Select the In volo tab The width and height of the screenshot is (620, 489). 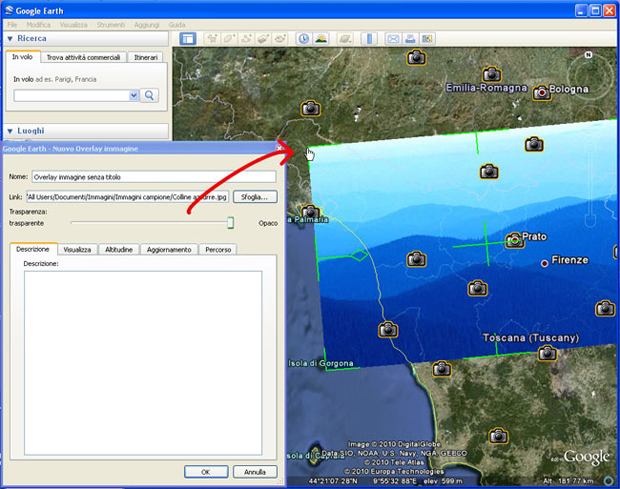pos(22,57)
